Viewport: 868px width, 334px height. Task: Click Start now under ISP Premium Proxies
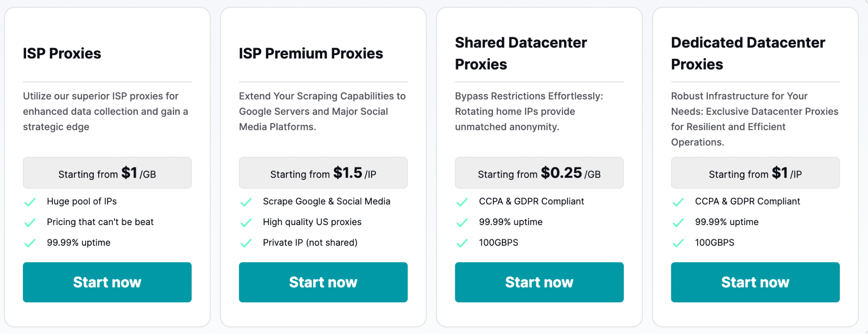(x=323, y=282)
